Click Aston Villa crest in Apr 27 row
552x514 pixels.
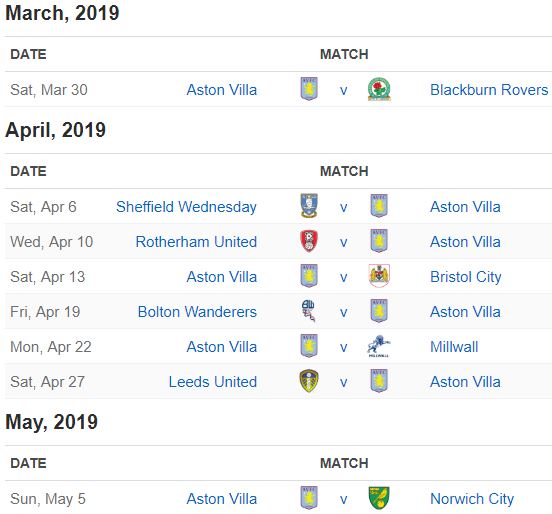click(x=379, y=381)
